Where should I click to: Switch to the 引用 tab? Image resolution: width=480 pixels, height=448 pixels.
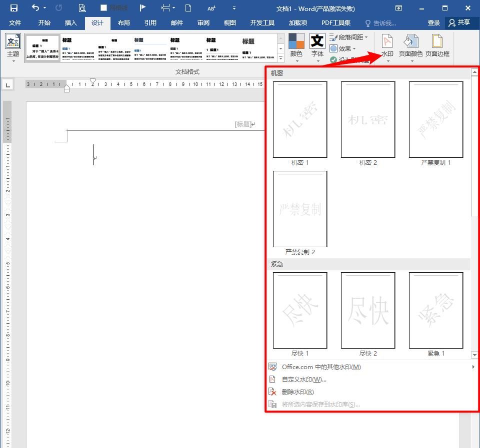tap(150, 23)
